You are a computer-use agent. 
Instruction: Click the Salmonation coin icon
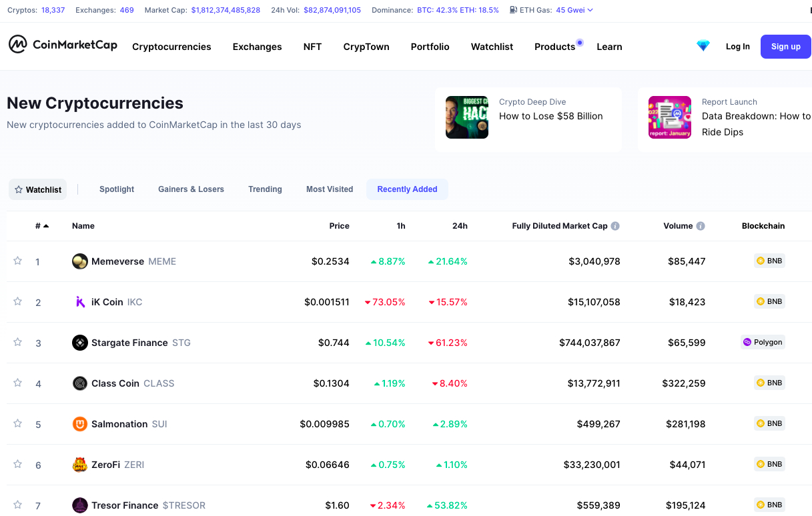pos(80,424)
